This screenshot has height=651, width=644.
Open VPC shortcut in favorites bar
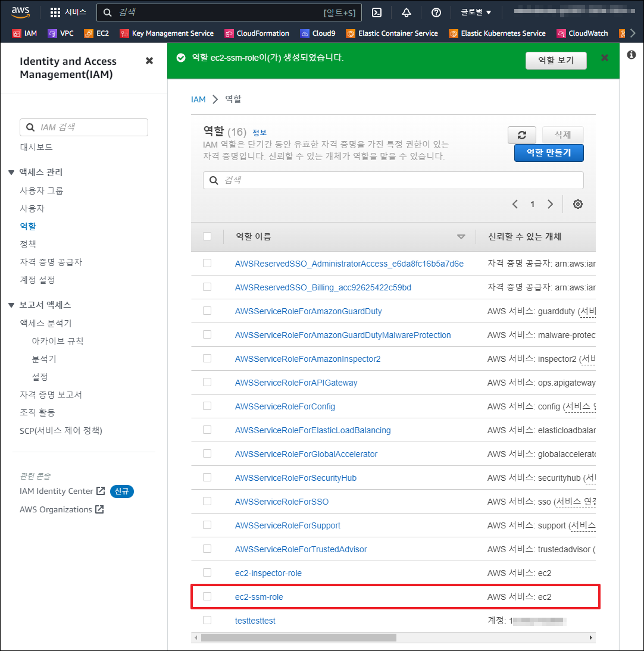point(61,33)
